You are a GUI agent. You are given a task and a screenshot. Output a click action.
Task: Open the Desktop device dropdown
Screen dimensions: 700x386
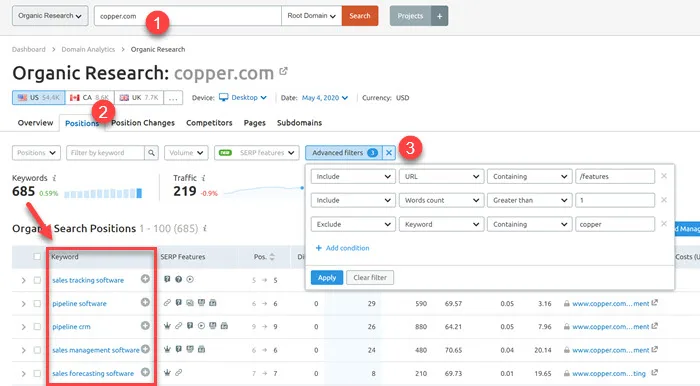[x=243, y=97]
